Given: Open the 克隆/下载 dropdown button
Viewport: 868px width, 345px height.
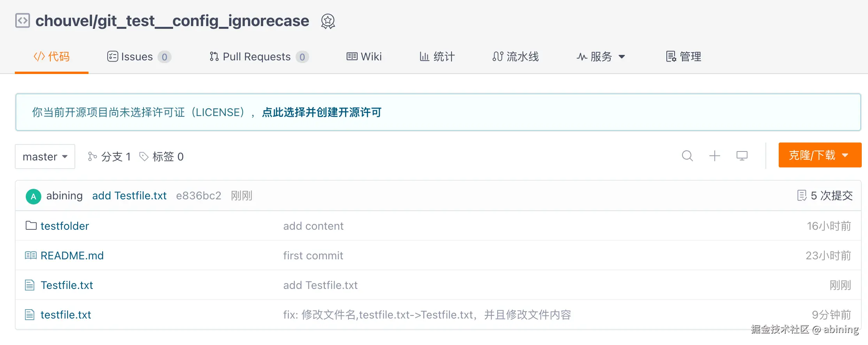Looking at the screenshot, I should click(819, 155).
